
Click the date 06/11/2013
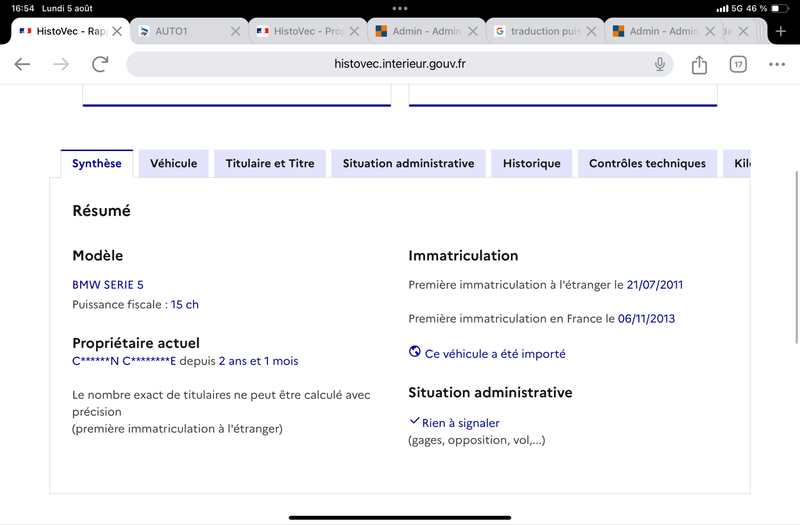[x=646, y=319]
